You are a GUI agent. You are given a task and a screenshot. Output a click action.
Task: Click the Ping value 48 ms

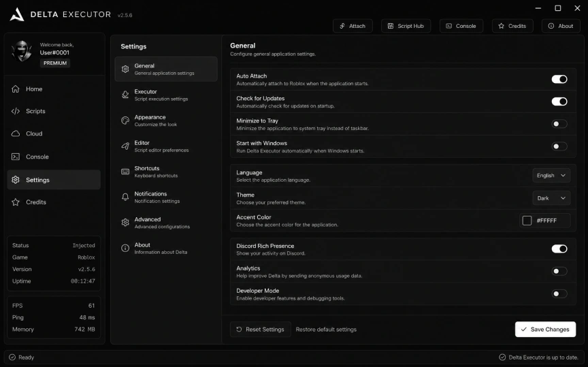pos(87,317)
